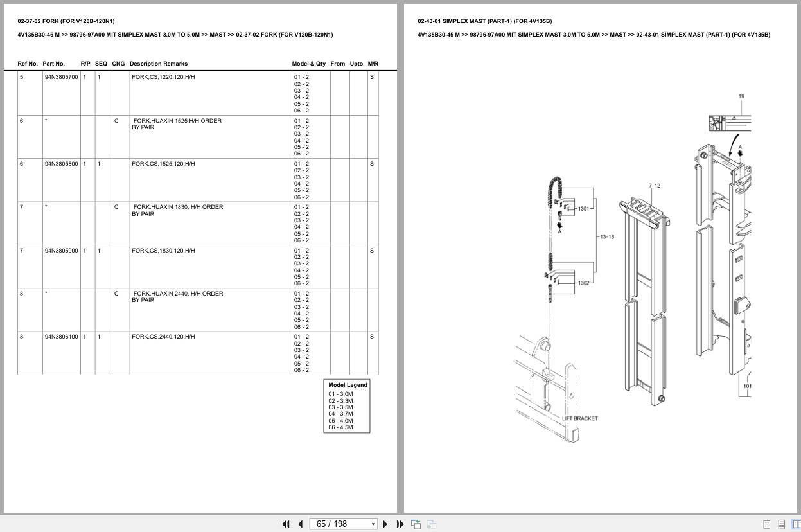Click left page title 02-37-02 FORK (FOR V120B-120N1)
Screen dimensions: 801x532
66,21
